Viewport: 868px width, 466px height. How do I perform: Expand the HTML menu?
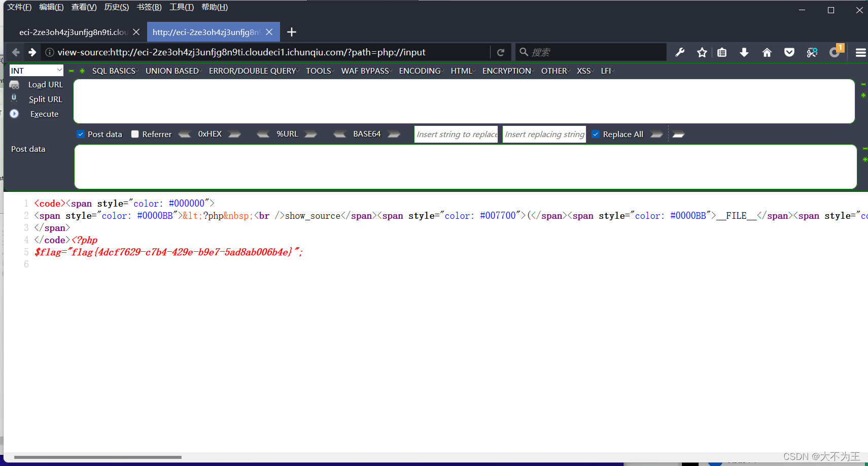click(463, 71)
